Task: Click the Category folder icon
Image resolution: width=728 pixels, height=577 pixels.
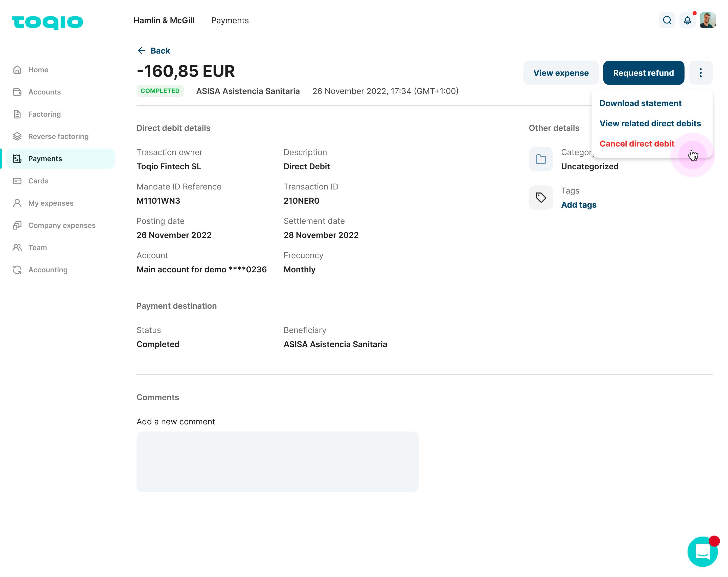Action: [541, 159]
